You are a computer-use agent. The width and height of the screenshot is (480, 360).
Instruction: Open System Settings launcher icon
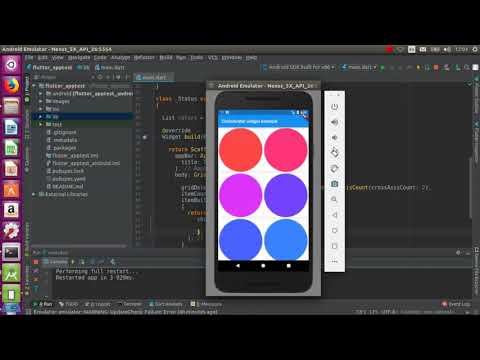[x=11, y=231]
